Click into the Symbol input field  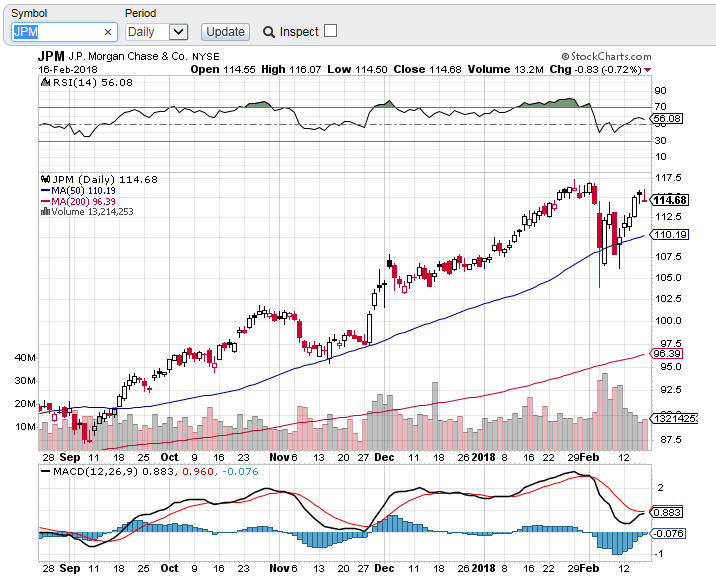55,32
